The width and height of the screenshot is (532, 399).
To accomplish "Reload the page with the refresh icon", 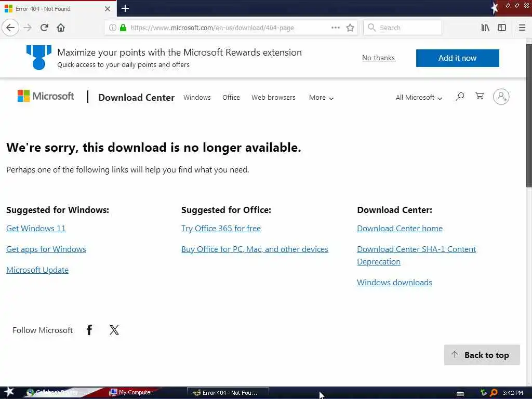I will [44, 28].
